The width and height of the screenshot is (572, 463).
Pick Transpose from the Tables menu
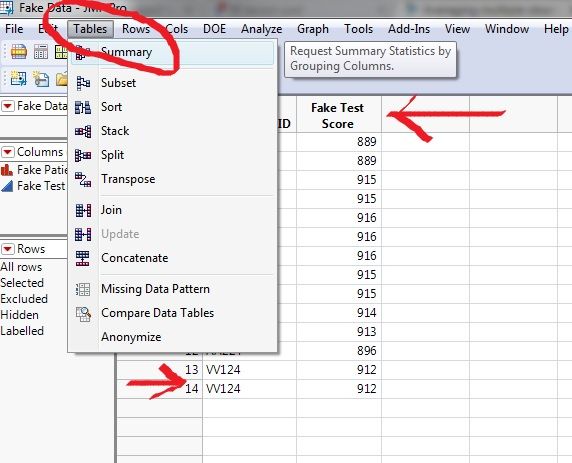[x=172, y=179]
